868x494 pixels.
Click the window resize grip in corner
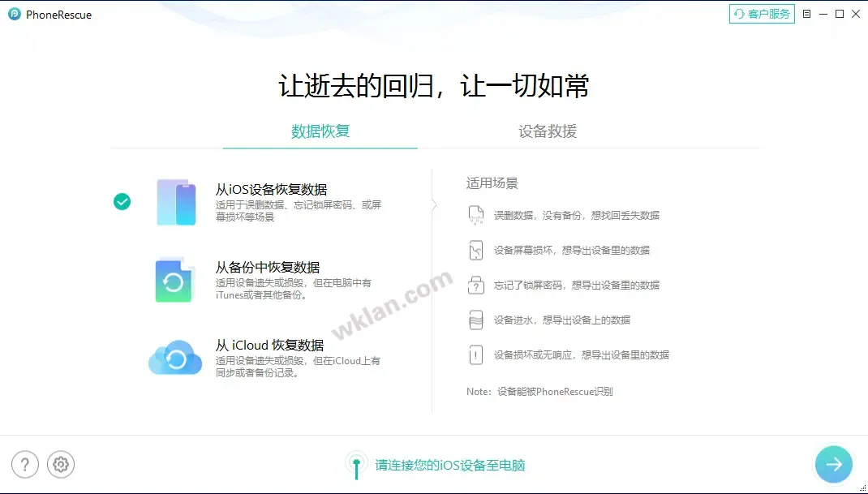(x=862, y=488)
